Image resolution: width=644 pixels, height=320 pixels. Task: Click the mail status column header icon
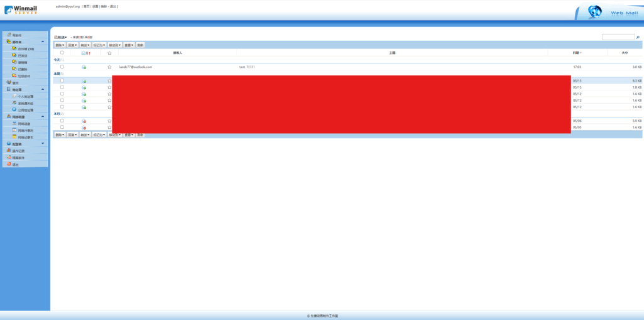pos(84,53)
